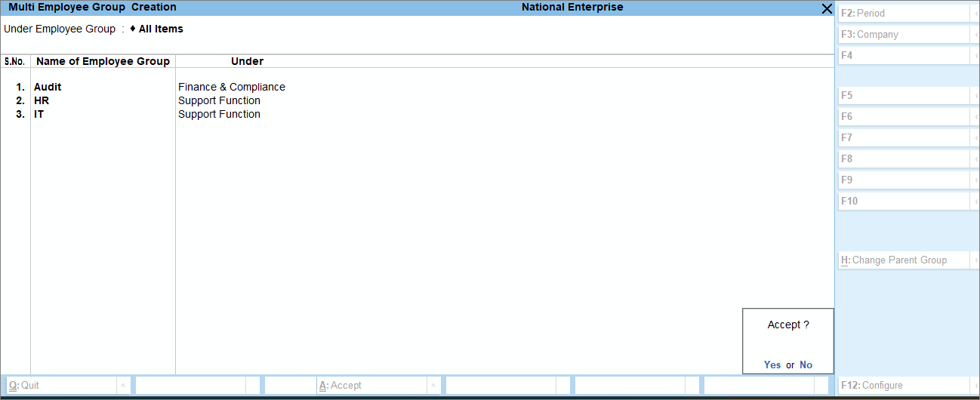Click Finance & Compliance parent for Audit
The height and width of the screenshot is (400, 980).
[232, 87]
